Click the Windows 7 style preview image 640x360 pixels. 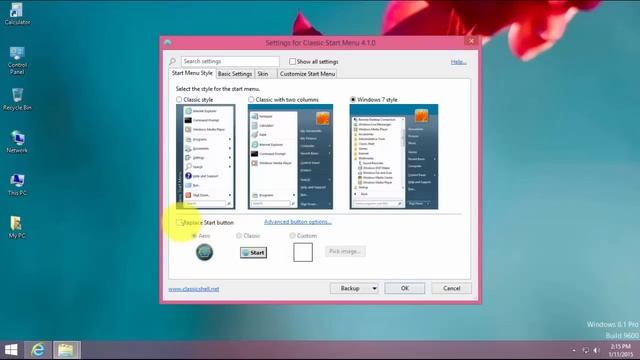pyautogui.click(x=394, y=157)
